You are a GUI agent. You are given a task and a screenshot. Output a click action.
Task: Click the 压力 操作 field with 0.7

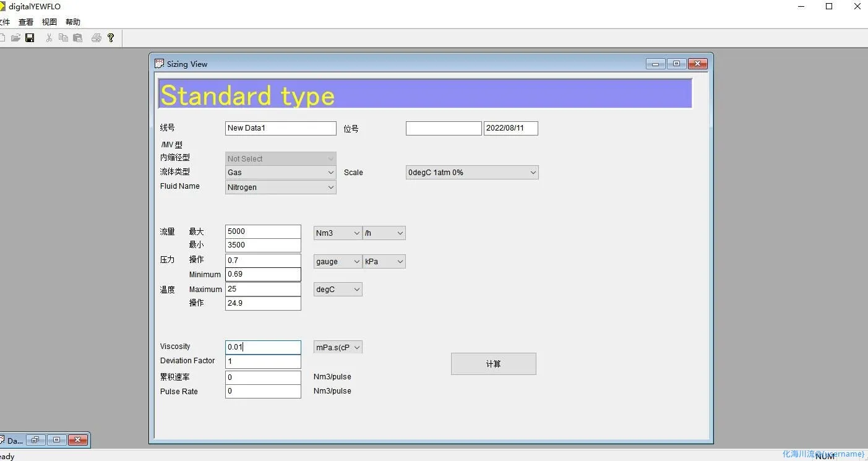[263, 261]
